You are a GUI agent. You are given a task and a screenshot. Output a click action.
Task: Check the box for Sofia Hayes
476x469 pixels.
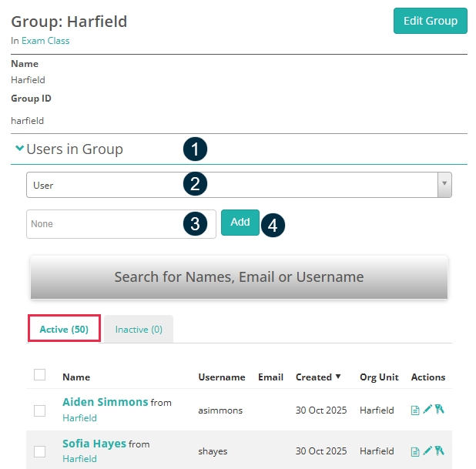point(40,451)
